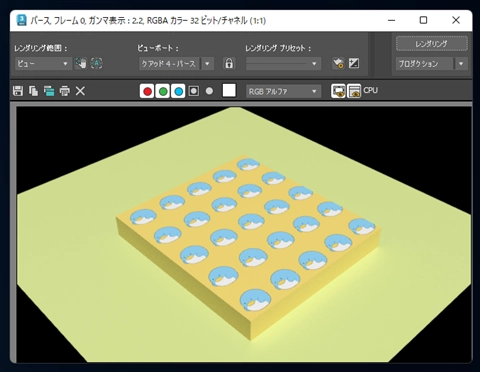This screenshot has width=480, height=372.
Task: Toggle the lock to viewport icon
Action: (x=229, y=63)
